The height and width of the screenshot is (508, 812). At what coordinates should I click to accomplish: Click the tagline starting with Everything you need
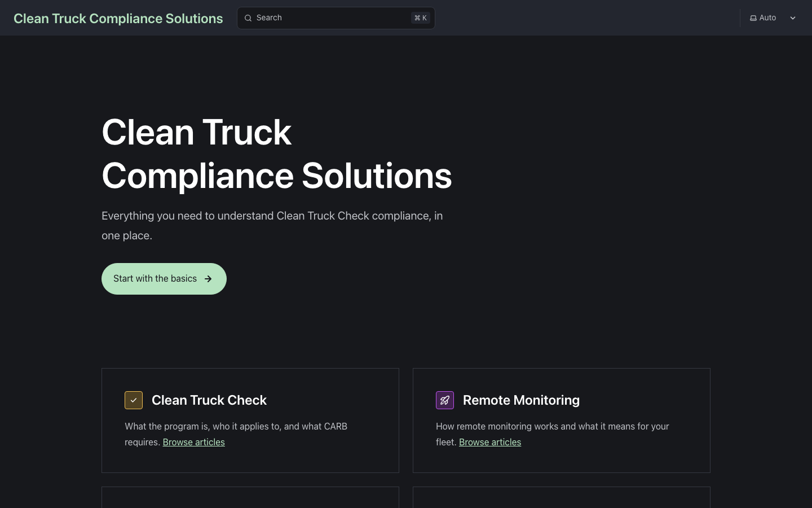(x=272, y=226)
